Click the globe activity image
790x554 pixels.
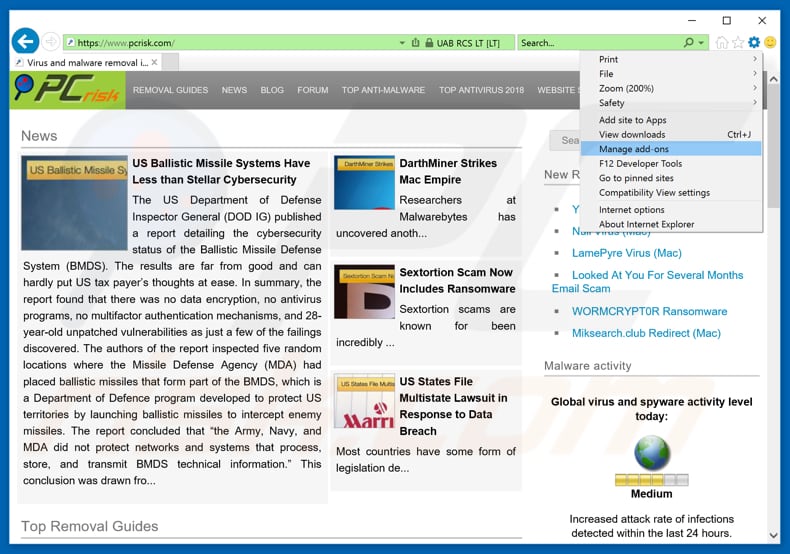click(x=651, y=453)
